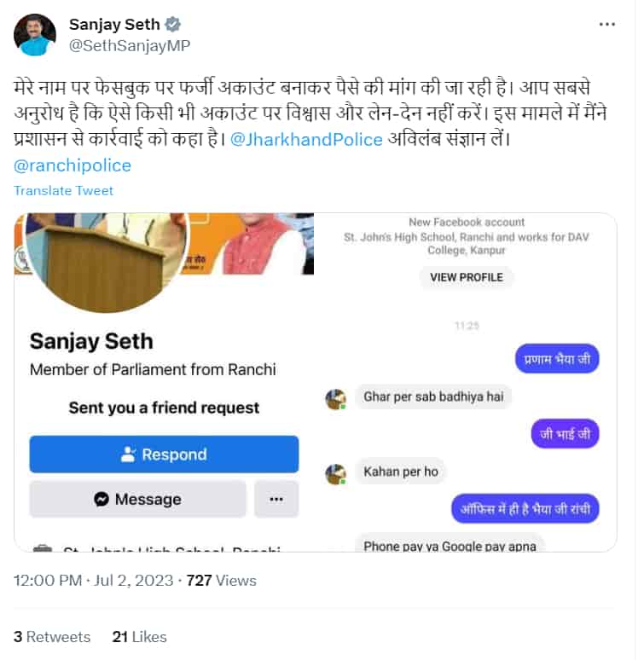Click the blue Respond button
Screen dimensions: 644x660
(164, 454)
